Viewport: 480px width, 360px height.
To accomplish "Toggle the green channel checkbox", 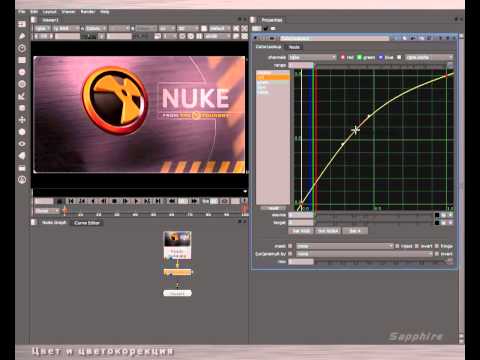I will [x=359, y=57].
